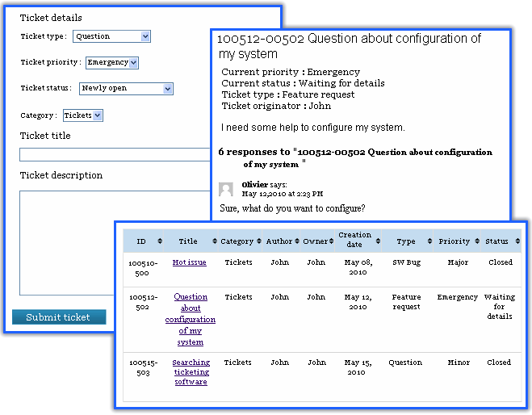Click the SW Bug type cell

click(406, 262)
